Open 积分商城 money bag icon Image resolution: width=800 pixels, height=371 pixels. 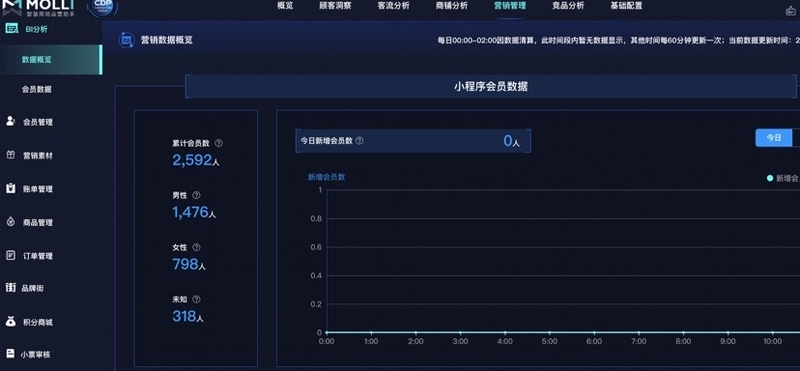point(10,321)
